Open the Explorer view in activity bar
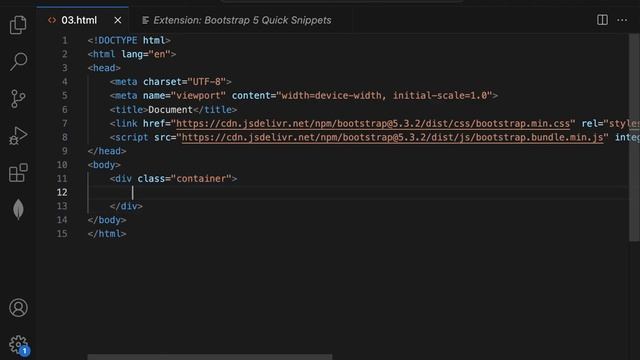 (18, 25)
